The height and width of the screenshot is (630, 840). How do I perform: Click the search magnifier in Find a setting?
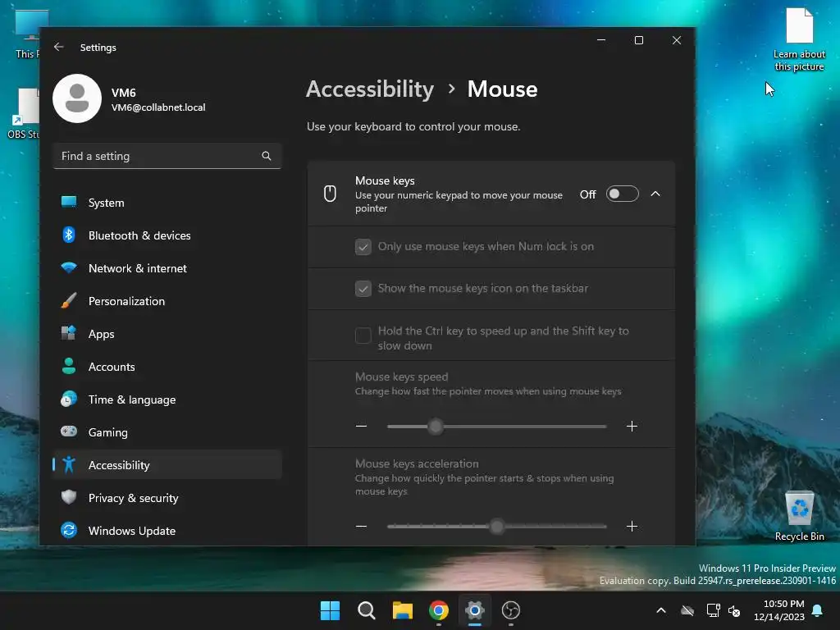pos(267,156)
